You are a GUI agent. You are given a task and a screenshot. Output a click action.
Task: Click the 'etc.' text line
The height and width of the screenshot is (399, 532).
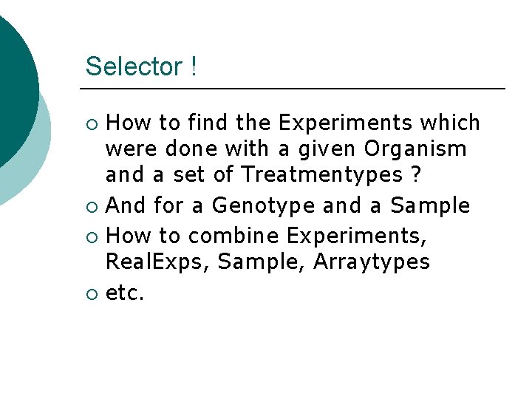point(125,293)
